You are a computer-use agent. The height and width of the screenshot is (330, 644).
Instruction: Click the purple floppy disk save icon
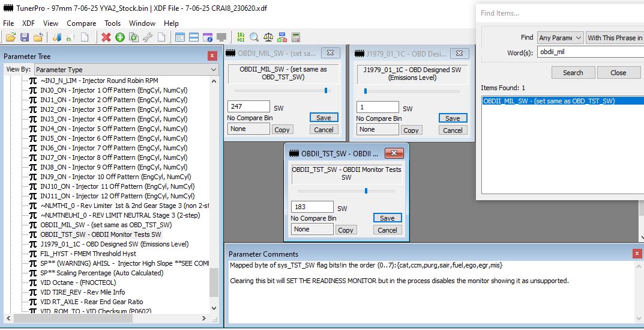point(25,37)
